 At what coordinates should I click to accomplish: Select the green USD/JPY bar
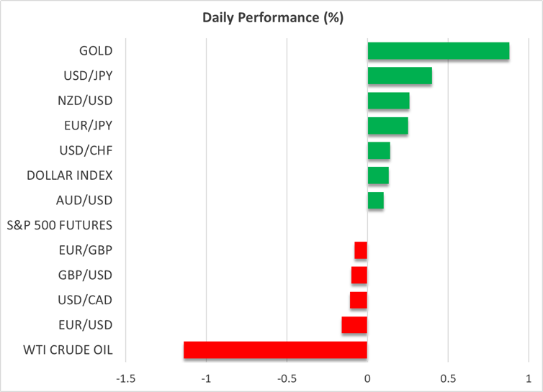click(400, 76)
